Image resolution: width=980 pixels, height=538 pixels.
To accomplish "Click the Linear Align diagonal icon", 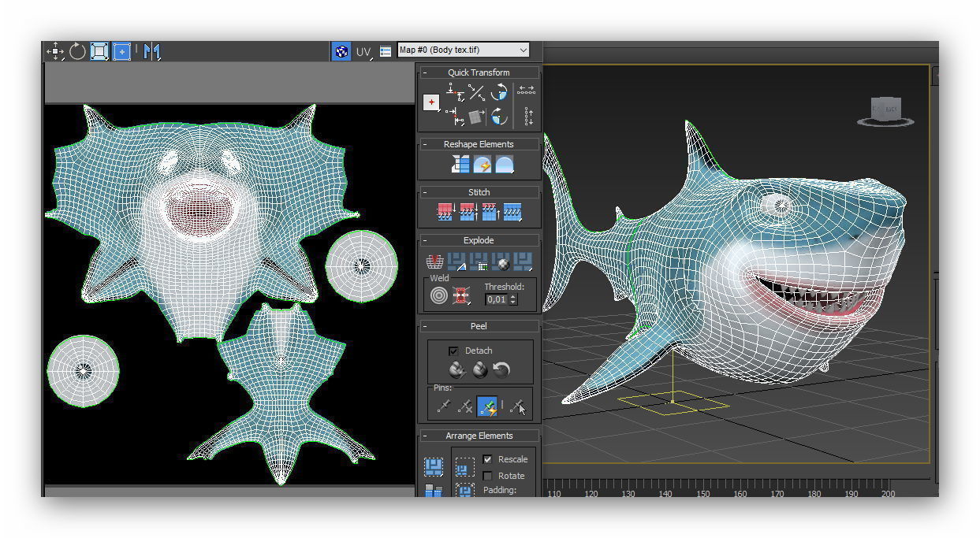I will coord(476,93).
